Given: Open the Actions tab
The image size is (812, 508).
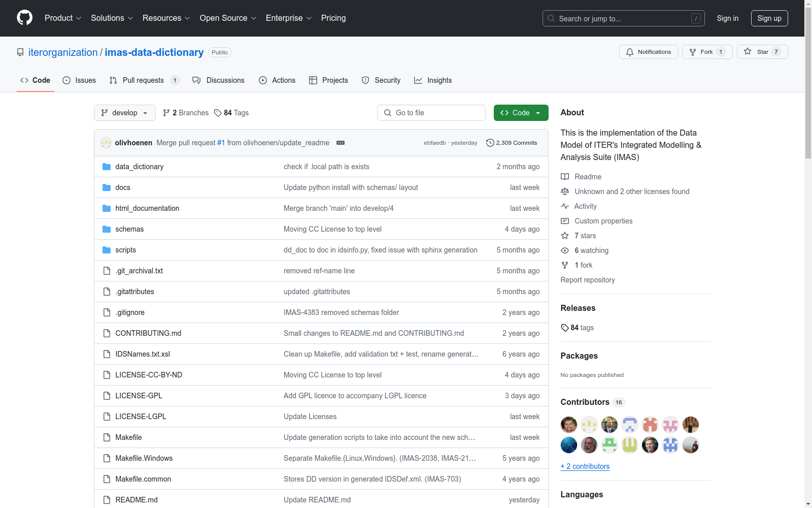Looking at the screenshot, I should 277,80.
